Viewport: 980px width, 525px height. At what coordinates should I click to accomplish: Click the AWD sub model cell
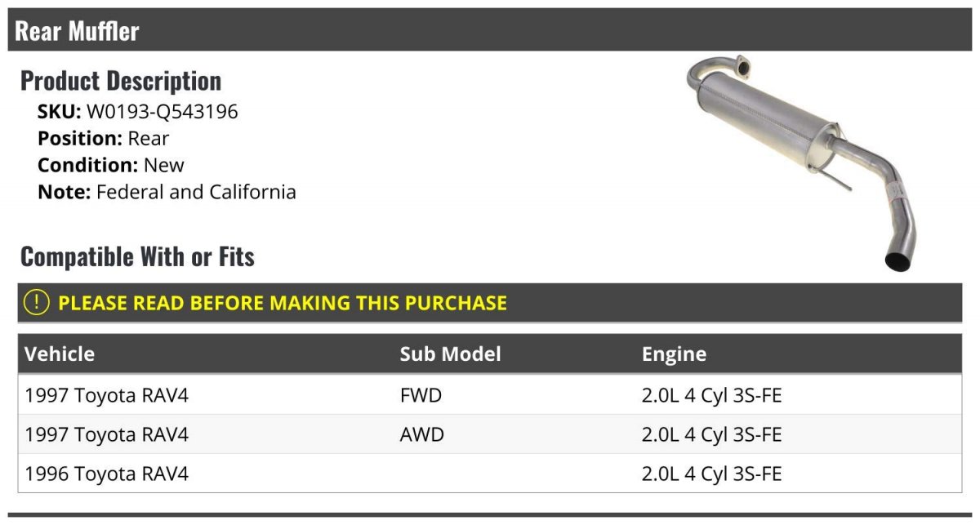coord(422,434)
